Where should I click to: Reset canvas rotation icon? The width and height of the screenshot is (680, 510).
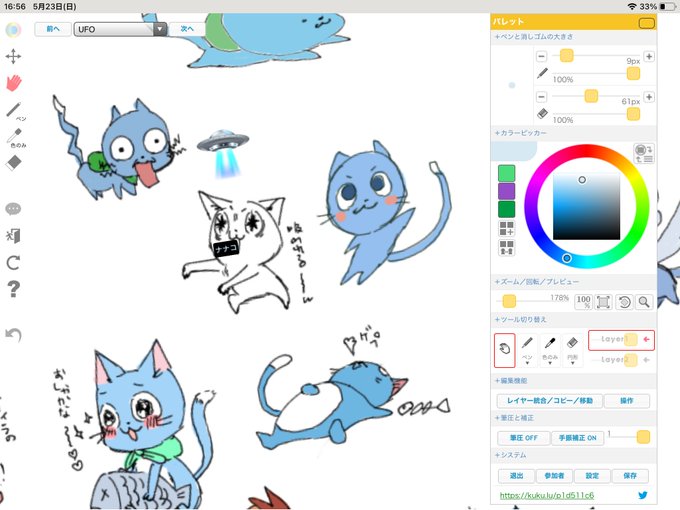(x=624, y=301)
